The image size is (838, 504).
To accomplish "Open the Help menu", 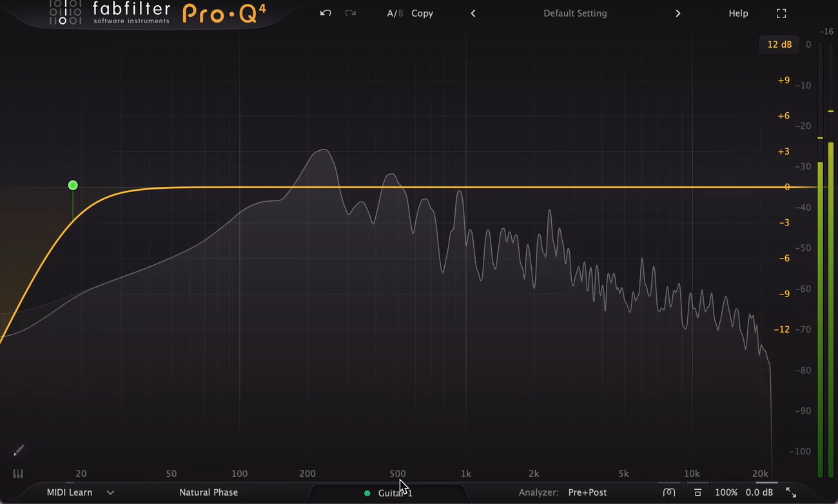I will [x=738, y=14].
